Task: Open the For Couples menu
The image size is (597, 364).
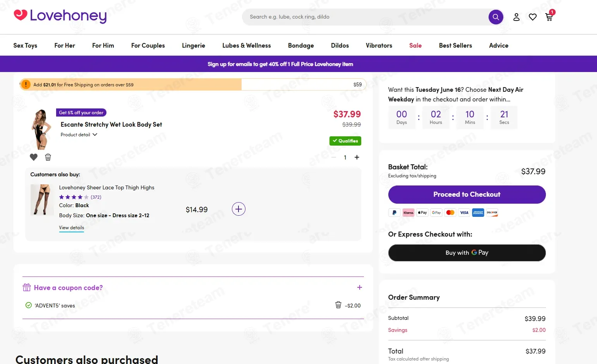Action: pyautogui.click(x=148, y=45)
